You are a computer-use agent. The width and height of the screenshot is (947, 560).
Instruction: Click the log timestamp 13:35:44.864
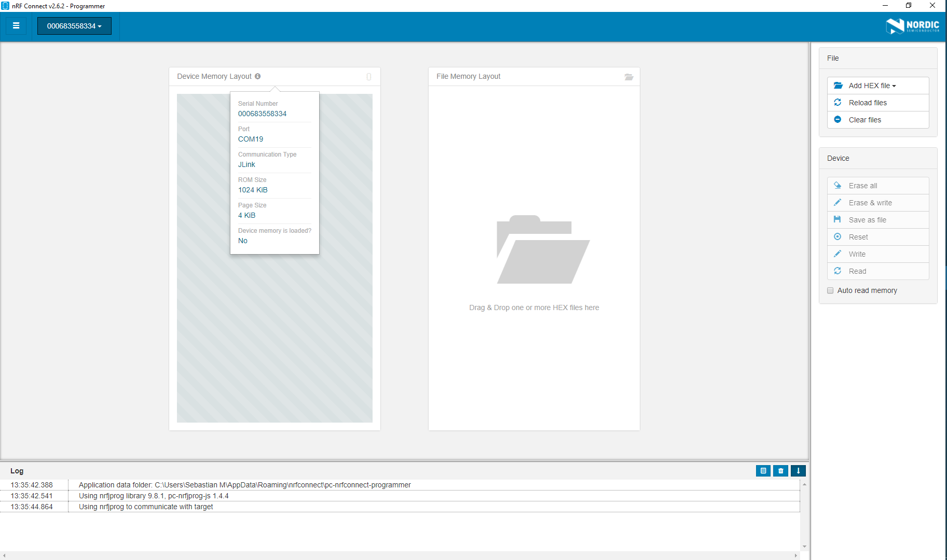[32, 507]
